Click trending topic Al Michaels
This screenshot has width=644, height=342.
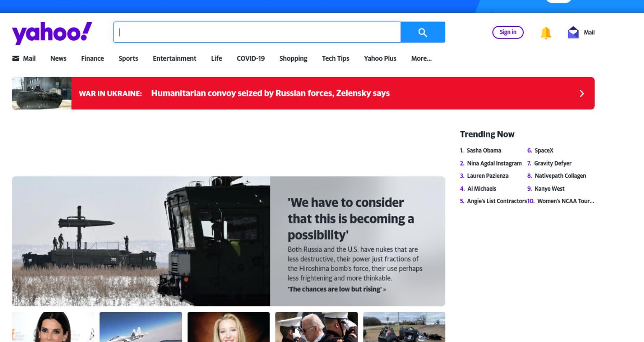click(x=482, y=189)
